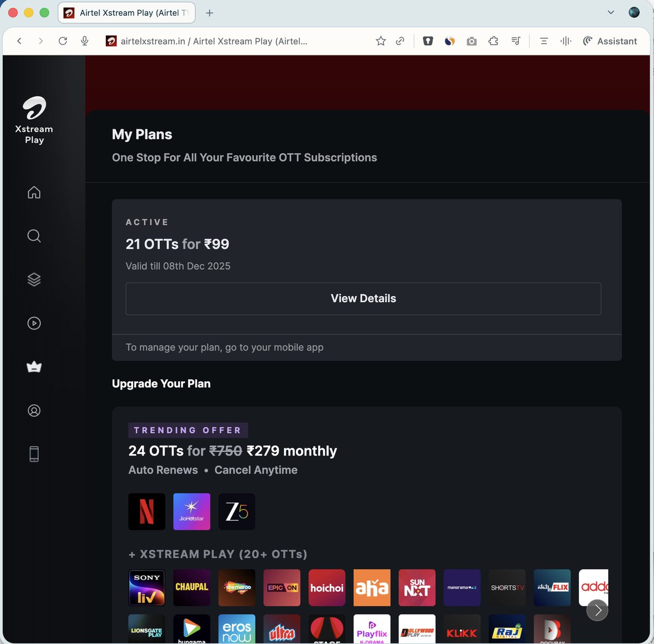The image size is (654, 644).
Task: Click the EPIC ON logo tile
Action: click(x=282, y=588)
